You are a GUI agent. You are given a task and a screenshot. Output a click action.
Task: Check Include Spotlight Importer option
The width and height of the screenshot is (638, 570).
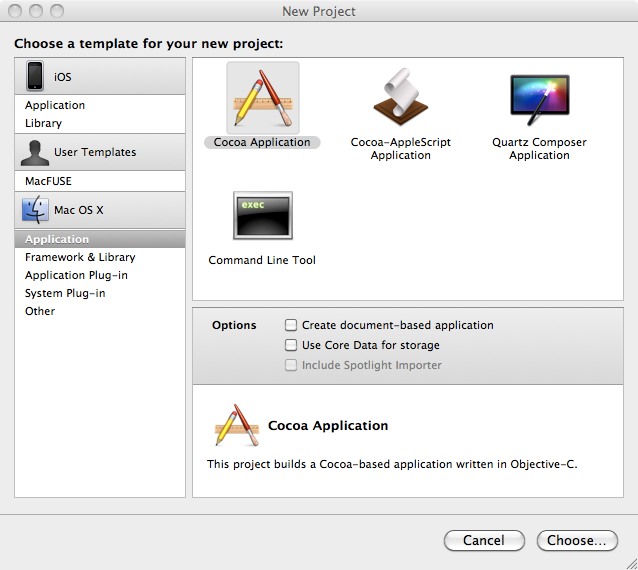291,365
